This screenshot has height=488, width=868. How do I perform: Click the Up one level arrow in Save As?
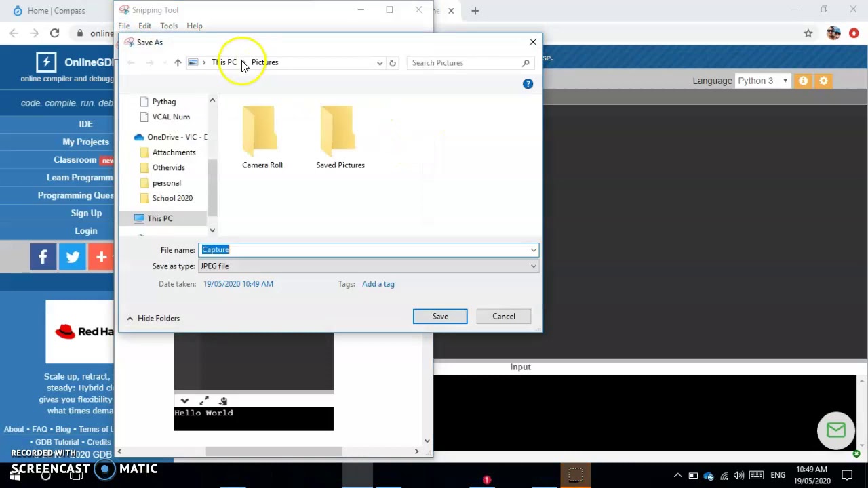pos(178,62)
